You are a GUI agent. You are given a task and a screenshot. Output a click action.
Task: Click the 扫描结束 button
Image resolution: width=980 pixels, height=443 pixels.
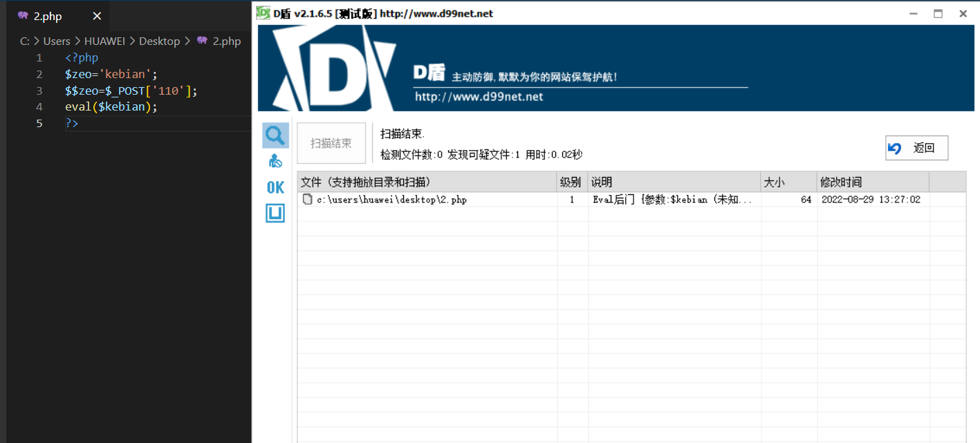pos(331,144)
